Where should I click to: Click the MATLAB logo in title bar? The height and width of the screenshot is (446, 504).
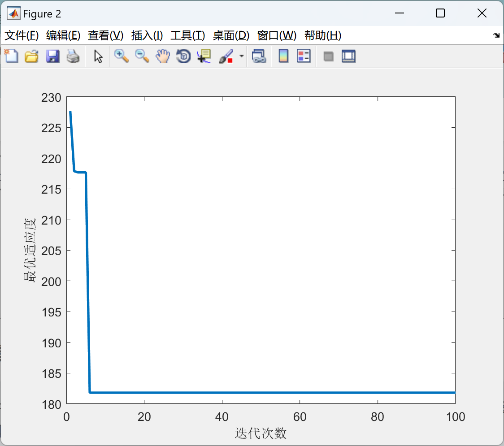(14, 13)
